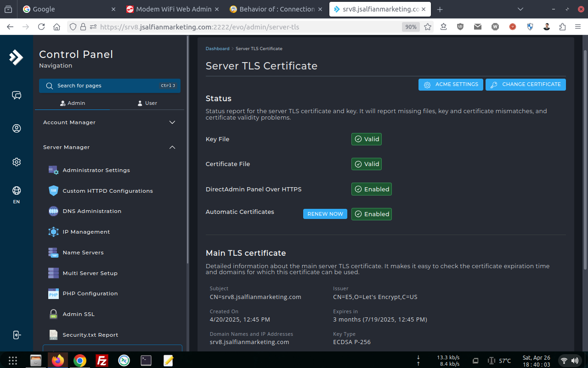Click the key type ECDSA P-256

click(352, 342)
